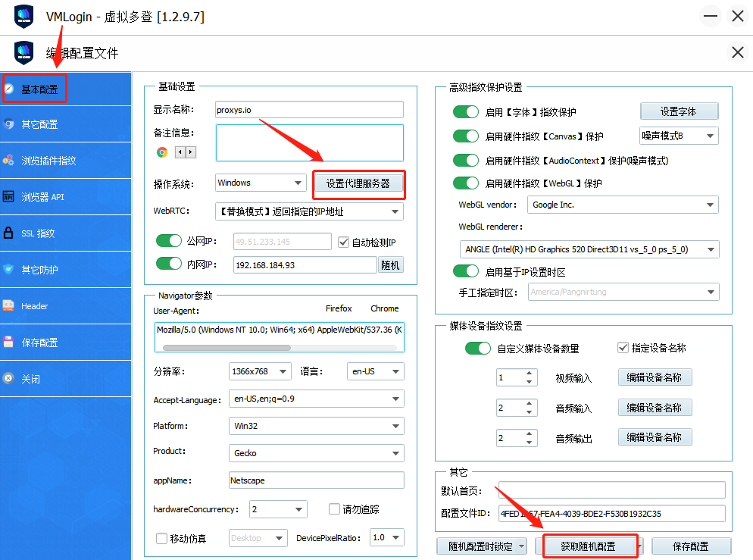The height and width of the screenshot is (560, 753).
Task: Open the 分辨率 1366x768 dropdown
Action: 260,371
